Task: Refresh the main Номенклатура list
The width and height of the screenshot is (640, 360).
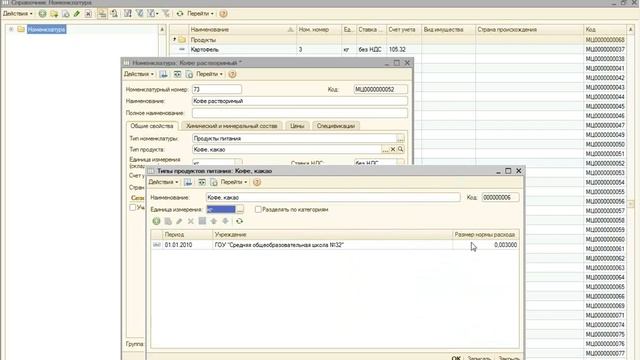Action: pos(180,13)
